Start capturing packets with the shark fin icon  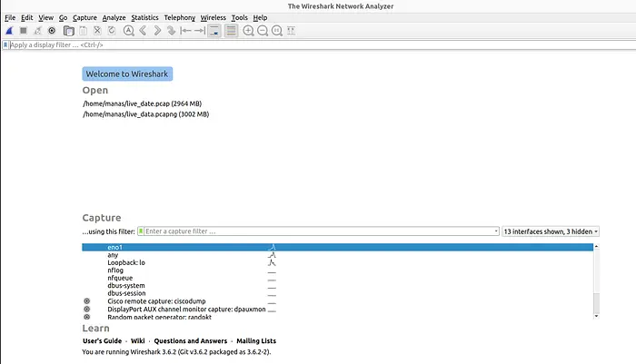[9, 31]
